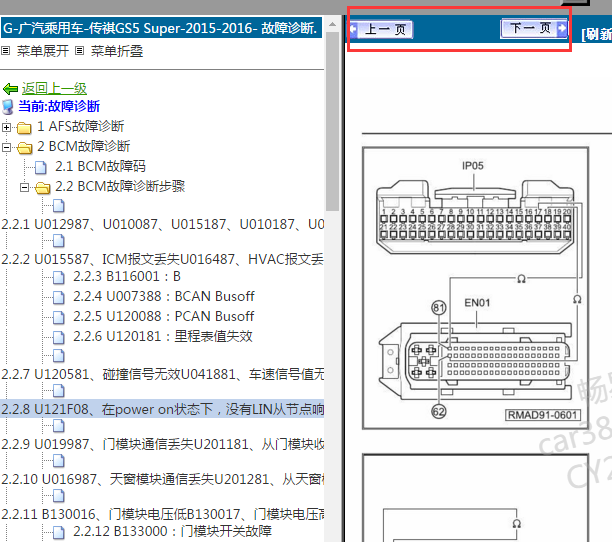Click the IP05 EN01 connector diagram

coord(475,288)
